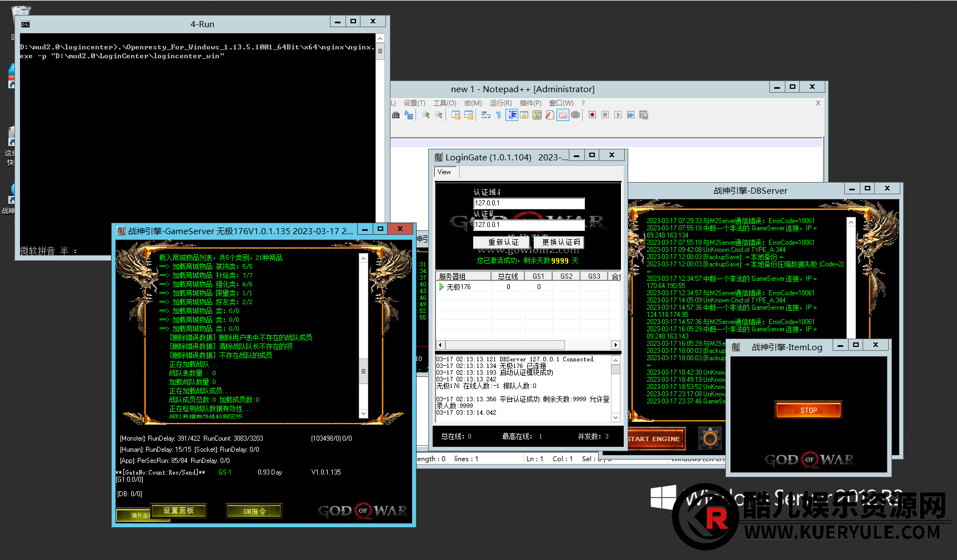
Task: Toggle the Show All Characters pilcrow icon
Action: pos(498,115)
